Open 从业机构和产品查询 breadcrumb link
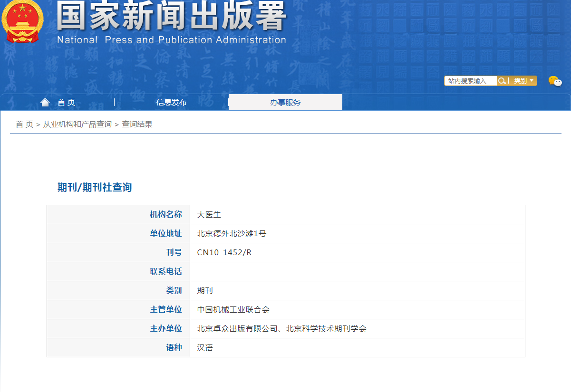The width and height of the screenshot is (571, 392). pyautogui.click(x=77, y=124)
